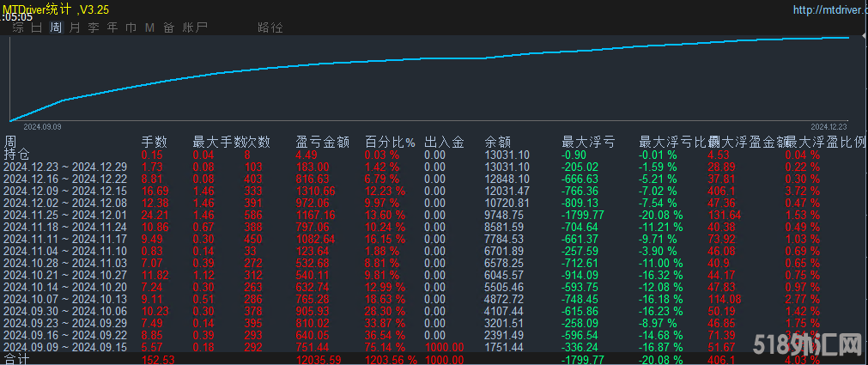Screen dimensions: 868x365
Task: Switch to the 综 summary tab
Action: [18, 27]
